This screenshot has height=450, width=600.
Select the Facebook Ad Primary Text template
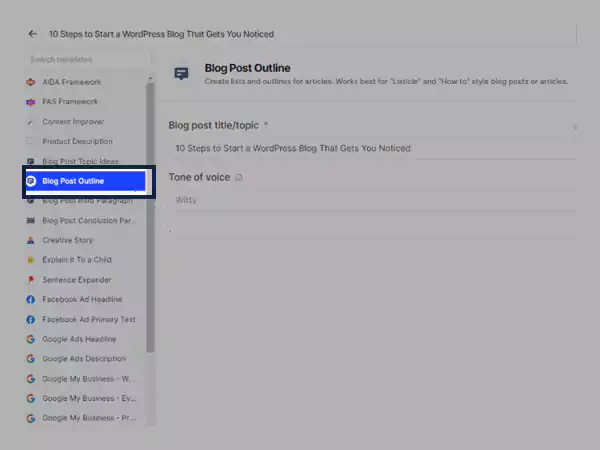[88, 320]
